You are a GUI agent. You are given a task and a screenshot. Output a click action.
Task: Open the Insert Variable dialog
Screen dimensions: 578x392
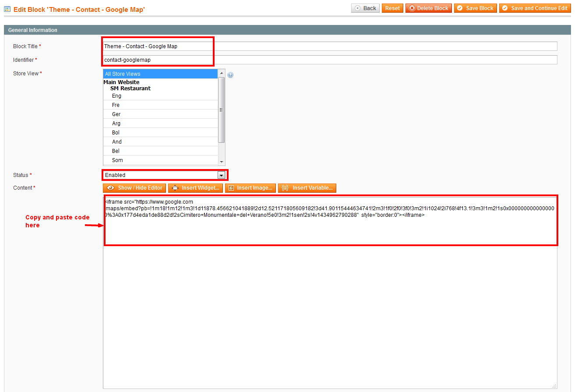point(307,188)
